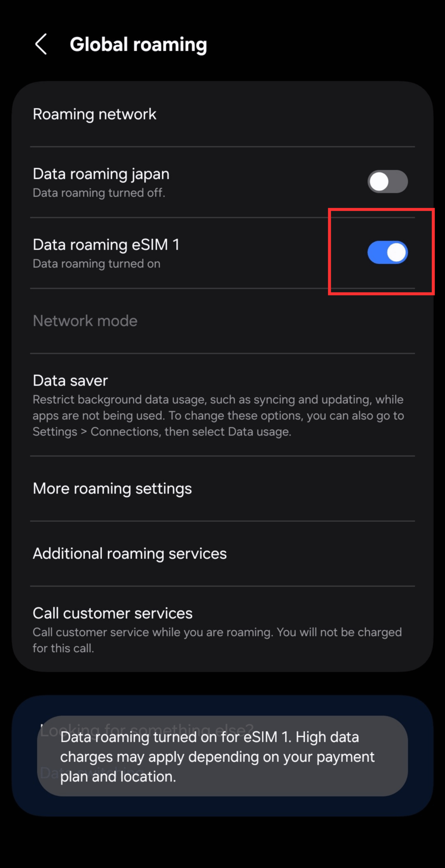Go back using the top-left arrow
Viewport: 445px width, 868px height.
point(41,44)
